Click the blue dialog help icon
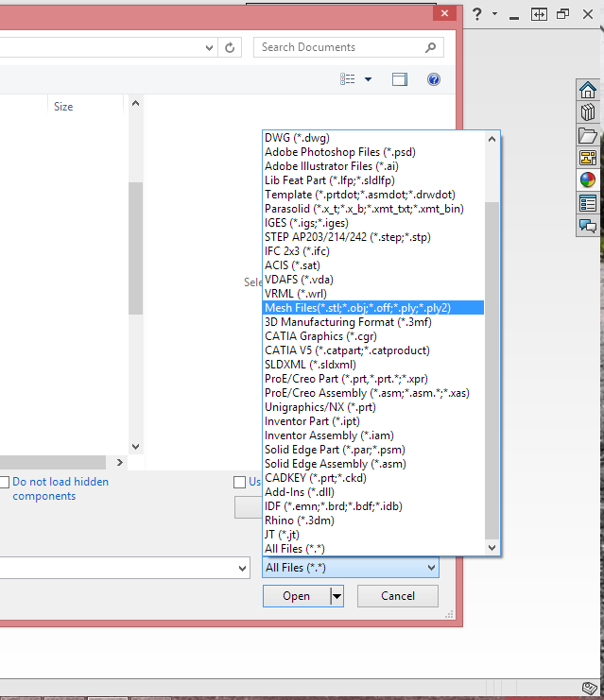Screen dimensions: 604x700 433,79
